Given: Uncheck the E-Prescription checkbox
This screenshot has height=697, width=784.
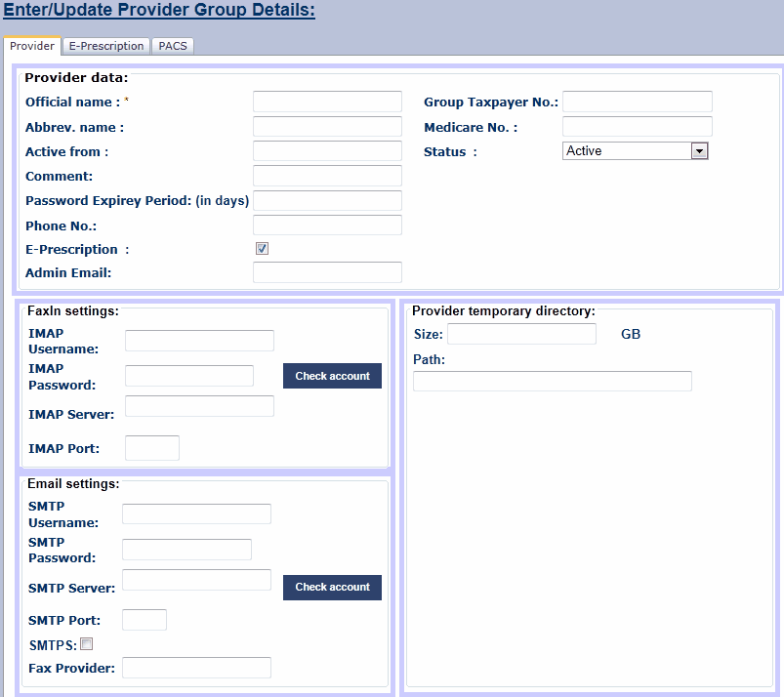Looking at the screenshot, I should [x=262, y=249].
